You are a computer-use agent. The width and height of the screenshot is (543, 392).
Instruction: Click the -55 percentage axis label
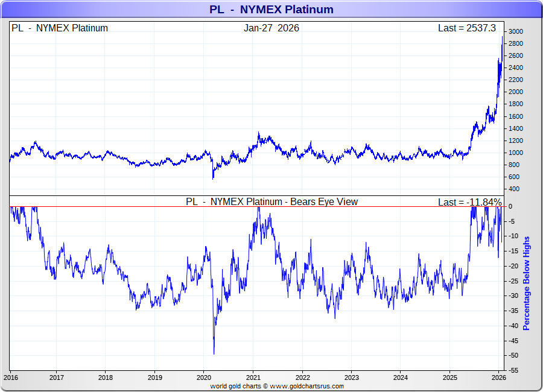[x=513, y=370]
